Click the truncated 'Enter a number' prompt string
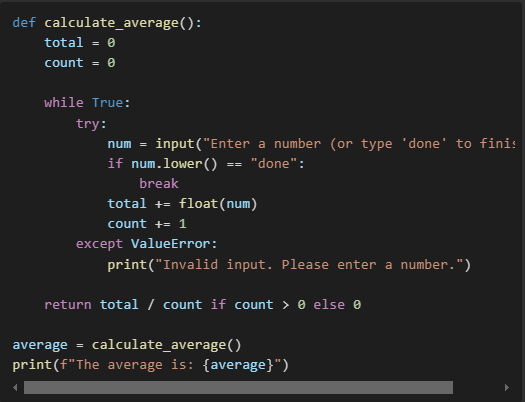Screen dimensions: 525x402 359,144
